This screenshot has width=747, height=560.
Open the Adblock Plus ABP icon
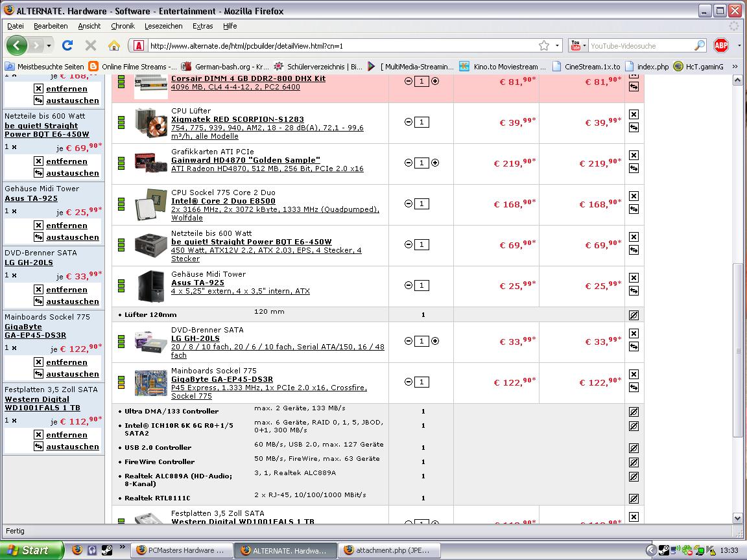tap(721, 46)
